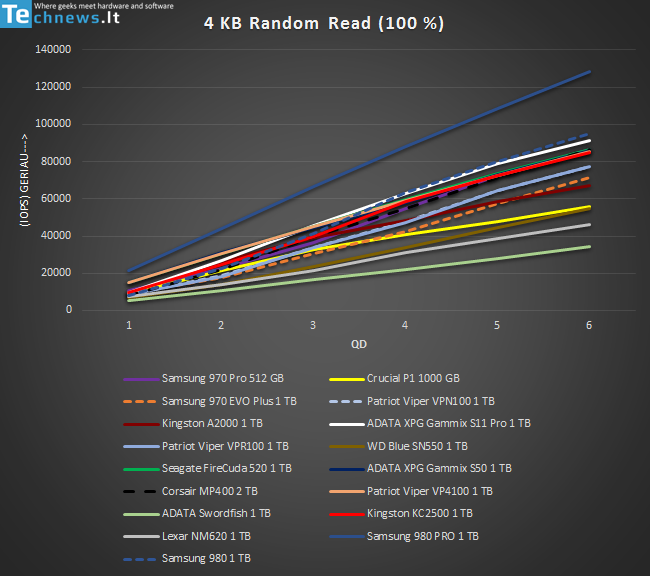Viewport: 650px width, 576px height.
Task: Click the ADATA Swordfish line endpoint at QD 6
Action: tap(589, 247)
